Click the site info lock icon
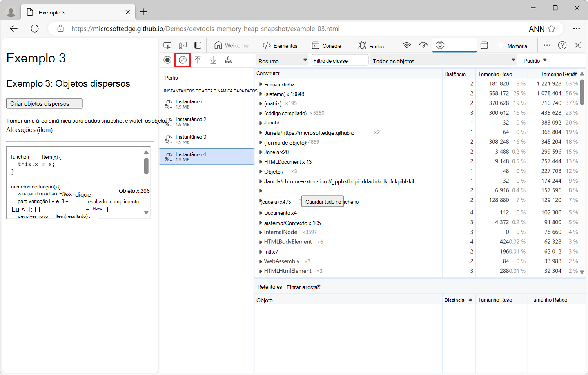Viewport: 588px width, 375px height. [x=60, y=29]
